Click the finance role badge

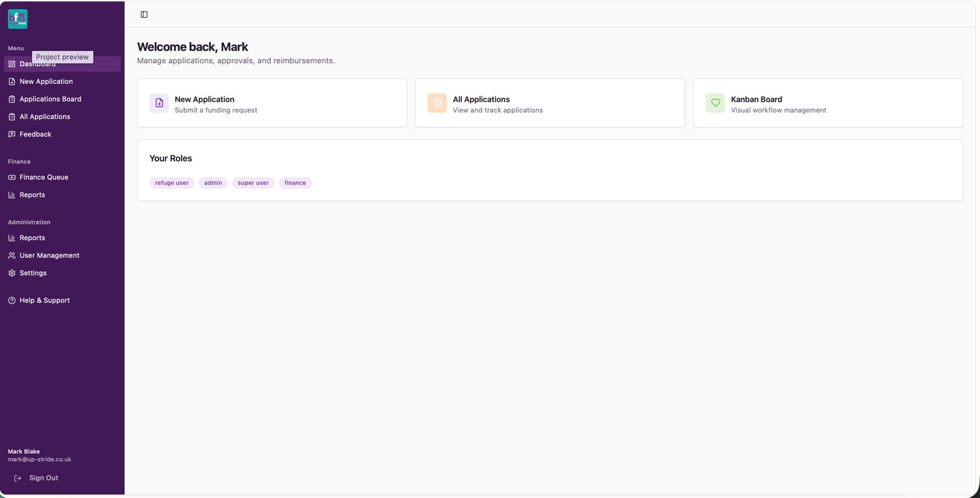coord(295,183)
